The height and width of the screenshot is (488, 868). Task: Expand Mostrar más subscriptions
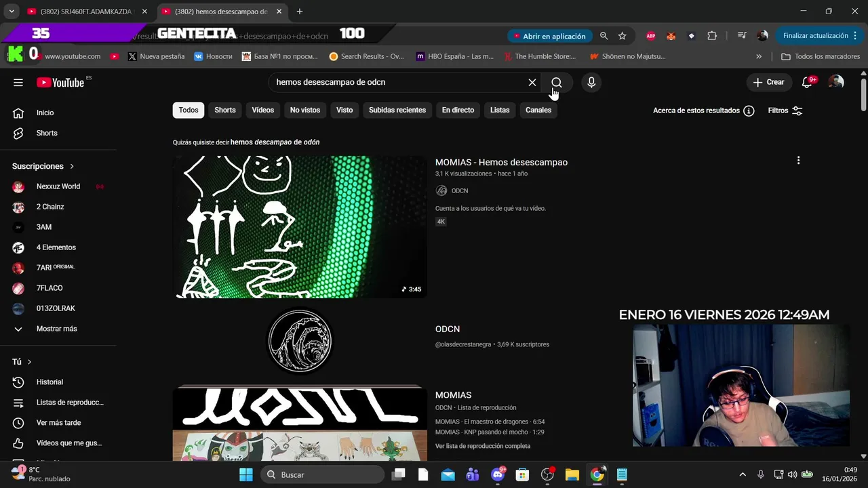pyautogui.click(x=58, y=329)
